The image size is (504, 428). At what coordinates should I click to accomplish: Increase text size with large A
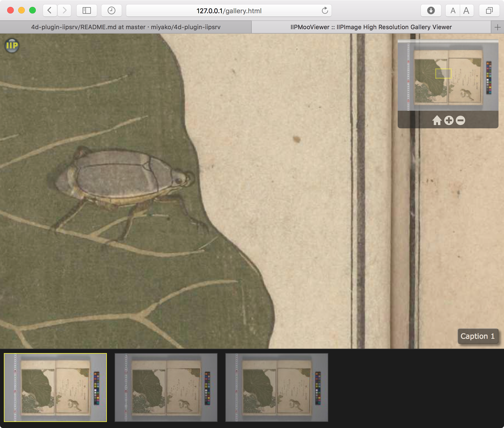click(466, 10)
